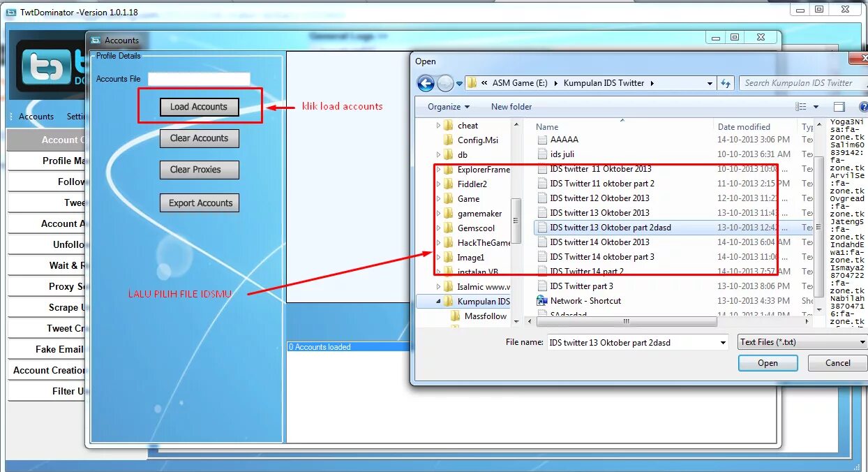Click the TwtDominator title bar logo icon
Screen dimensions: 868x472
pos(11,12)
